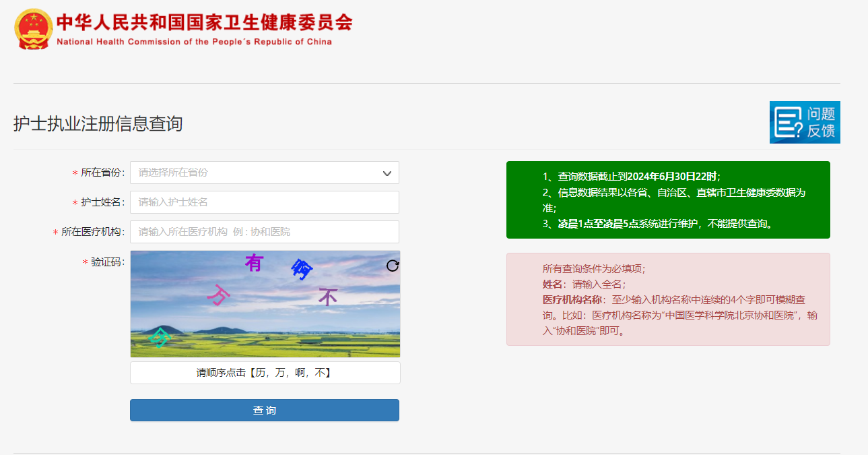868x455 pixels.
Task: Click the purple 不 character in captcha
Action: click(328, 297)
